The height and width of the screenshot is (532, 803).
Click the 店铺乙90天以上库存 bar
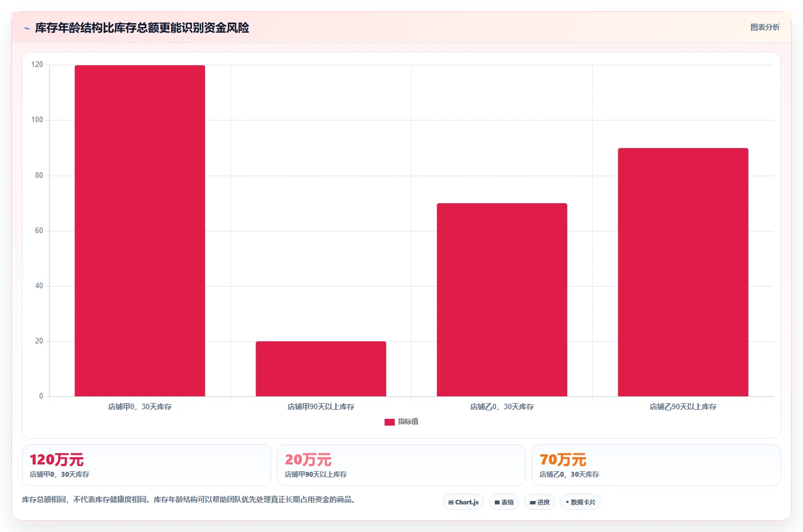tap(683, 272)
